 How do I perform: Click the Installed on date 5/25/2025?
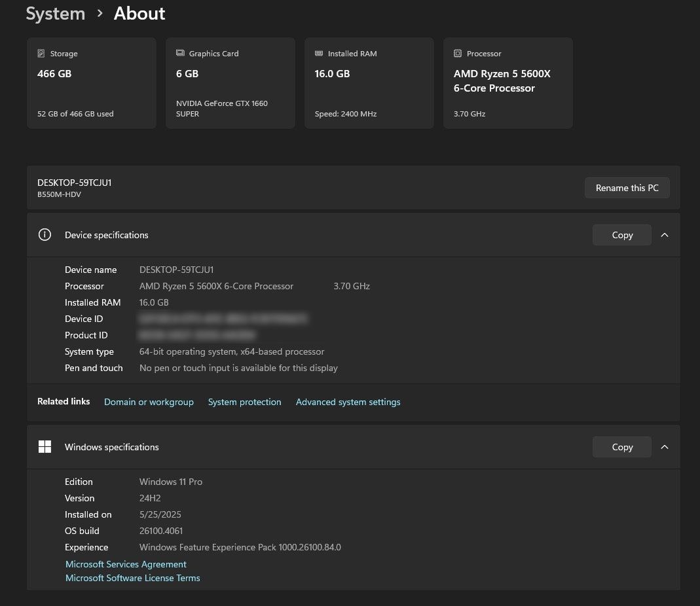(x=160, y=514)
